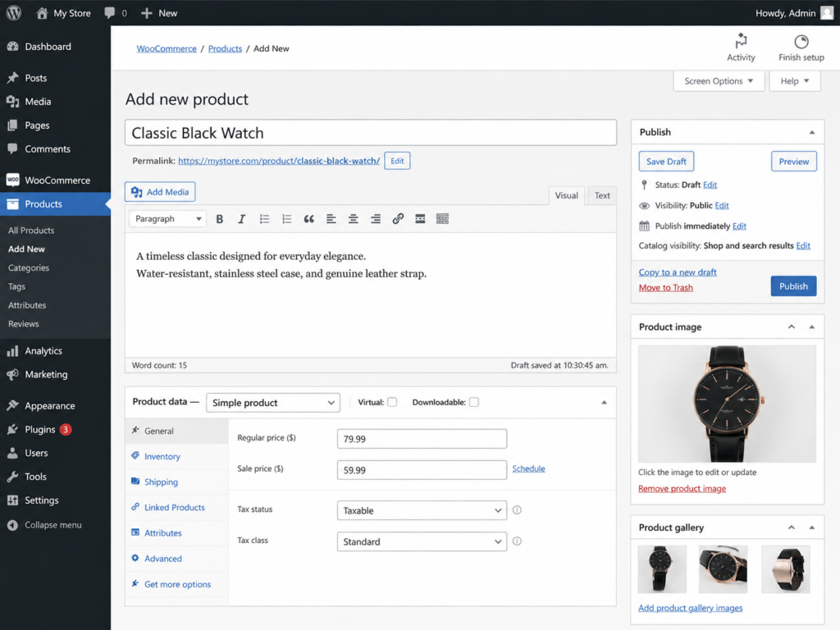Click the Preview button
This screenshot has height=630, width=840.
(794, 162)
